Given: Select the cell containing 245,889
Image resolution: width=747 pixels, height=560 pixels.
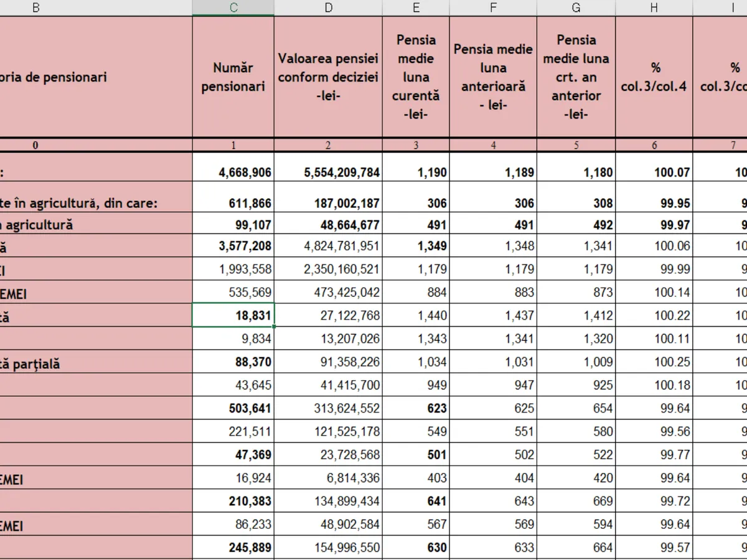Looking at the screenshot, I should (233, 548).
